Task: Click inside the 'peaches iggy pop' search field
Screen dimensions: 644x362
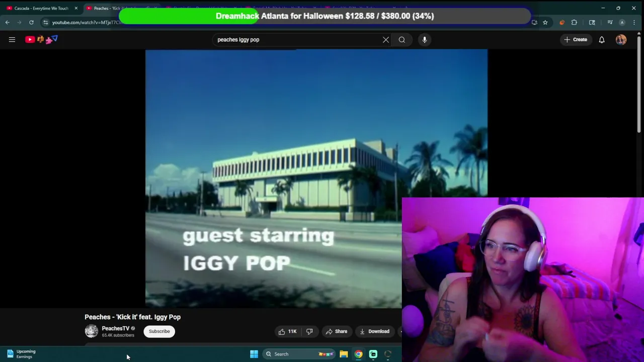Action: [297, 40]
